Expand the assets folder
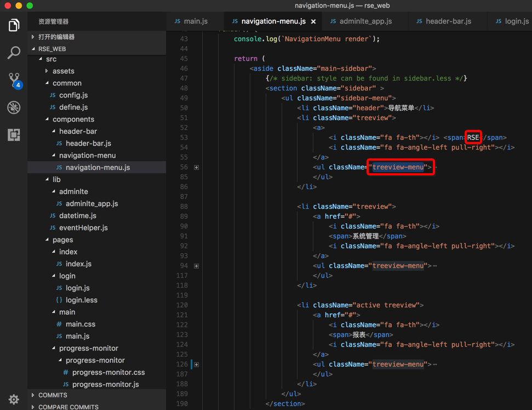The width and height of the screenshot is (532, 410). click(x=63, y=71)
